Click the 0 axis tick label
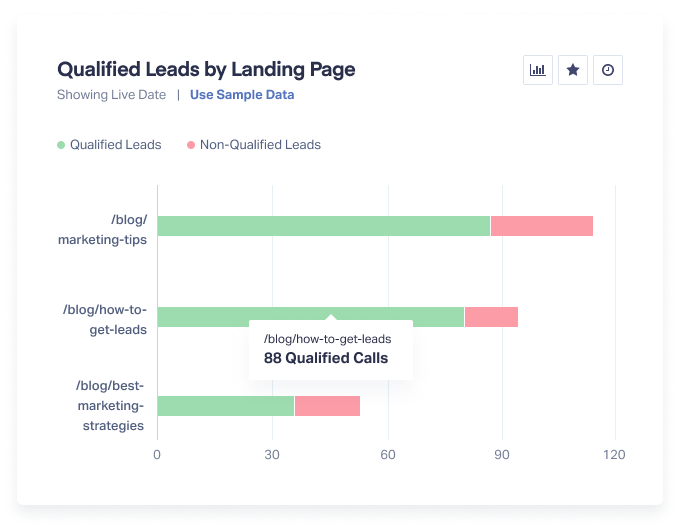This screenshot has height=530, width=680. pos(157,455)
